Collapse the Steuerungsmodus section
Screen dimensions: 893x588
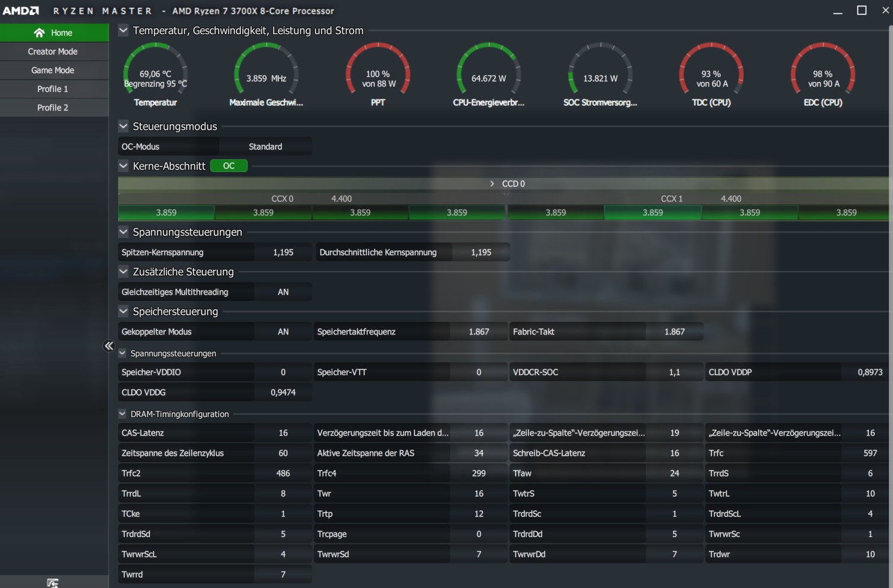point(123,126)
